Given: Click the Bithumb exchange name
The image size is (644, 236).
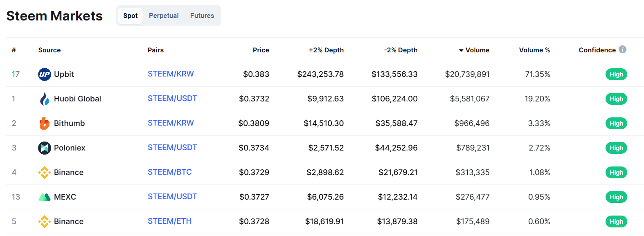Looking at the screenshot, I should pos(69,124).
